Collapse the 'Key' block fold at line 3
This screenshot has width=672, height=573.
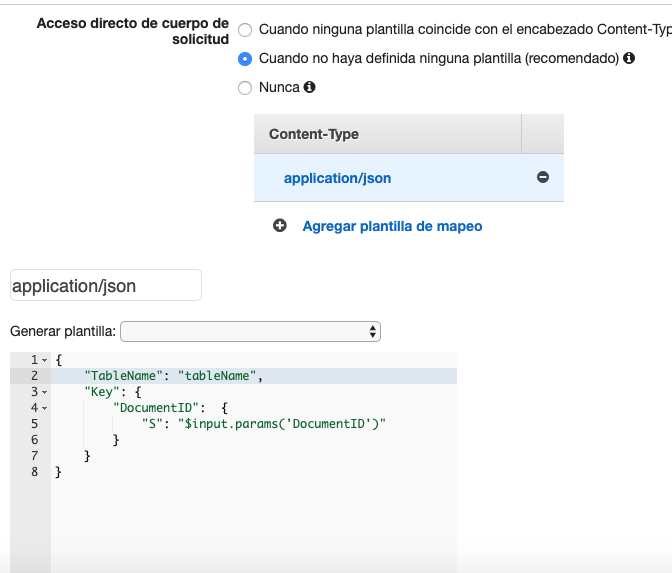45,392
